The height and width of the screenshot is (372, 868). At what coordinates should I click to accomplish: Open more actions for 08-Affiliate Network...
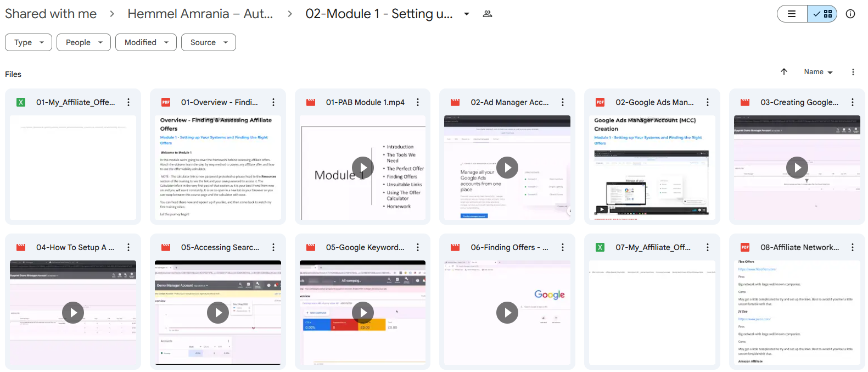853,247
